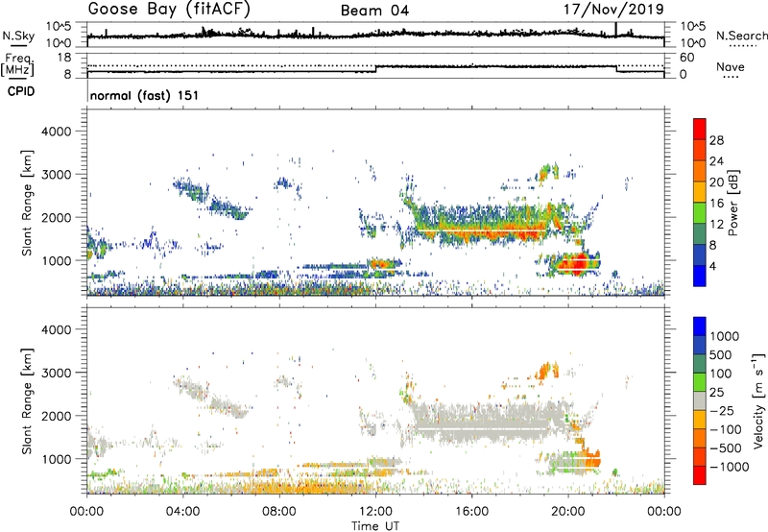
Task: Click the left '10^5' noise axis tick
Action: [59, 26]
